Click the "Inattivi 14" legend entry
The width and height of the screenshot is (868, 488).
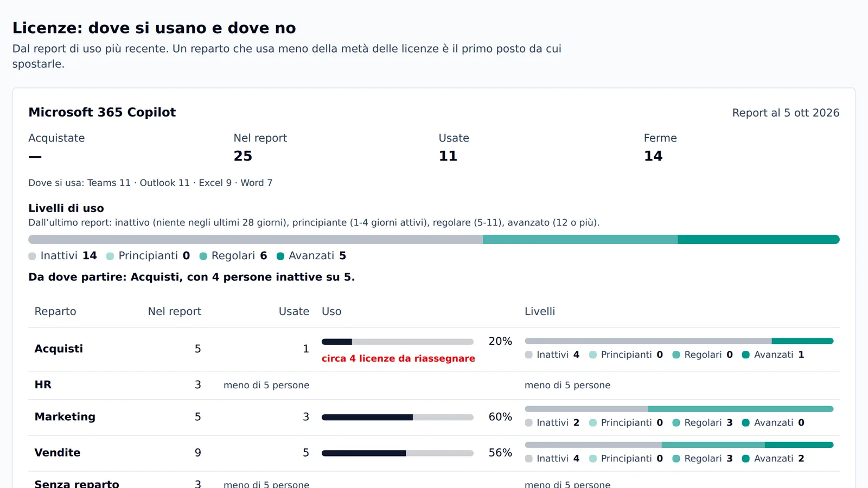pos(62,255)
